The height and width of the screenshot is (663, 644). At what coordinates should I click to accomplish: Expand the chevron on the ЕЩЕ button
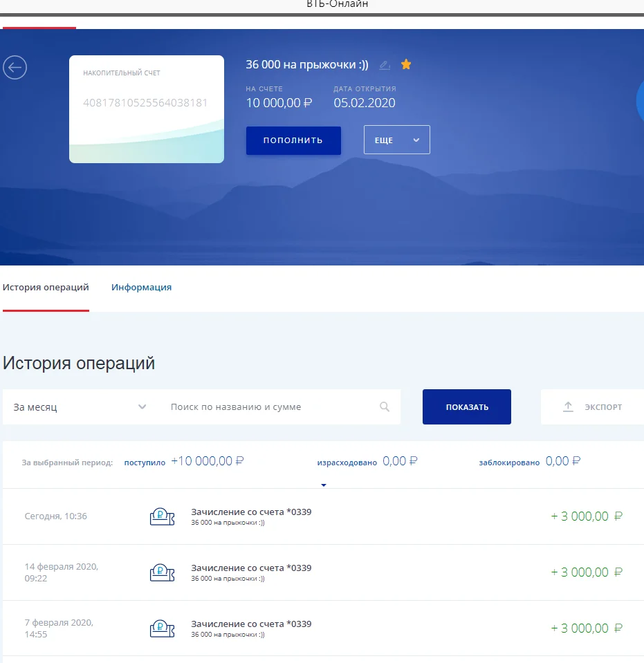coord(417,139)
